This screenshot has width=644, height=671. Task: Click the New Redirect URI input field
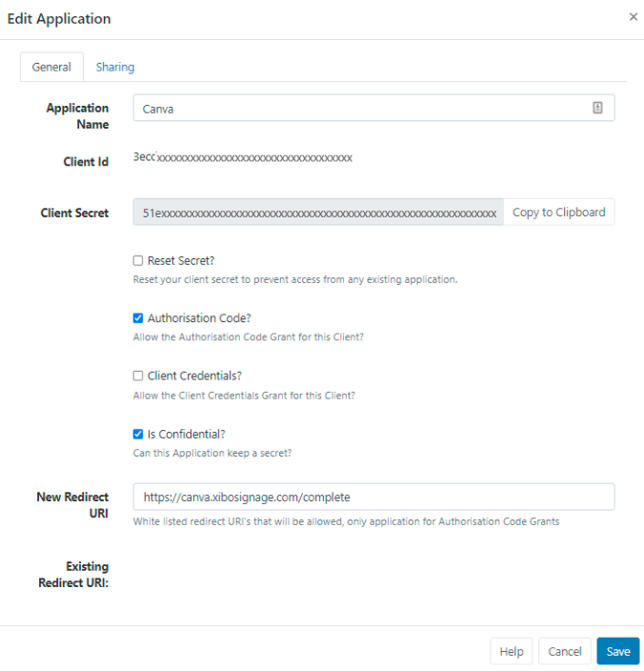373,497
